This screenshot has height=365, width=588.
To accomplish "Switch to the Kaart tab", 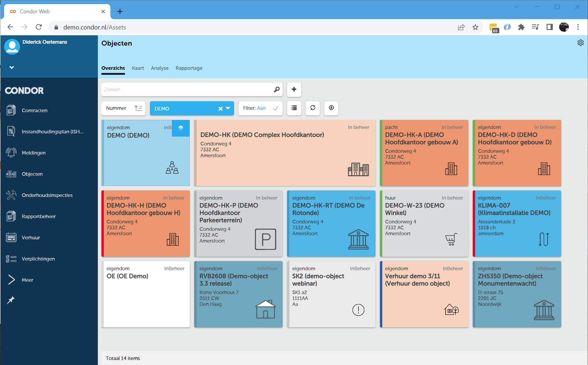I will click(138, 68).
